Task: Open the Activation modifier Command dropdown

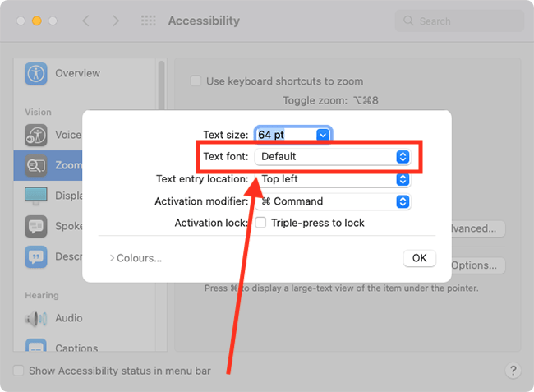Action: tap(333, 201)
